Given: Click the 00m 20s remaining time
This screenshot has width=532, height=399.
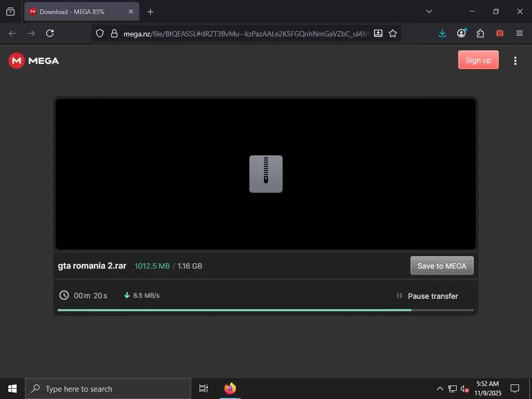Looking at the screenshot, I should coord(90,296).
